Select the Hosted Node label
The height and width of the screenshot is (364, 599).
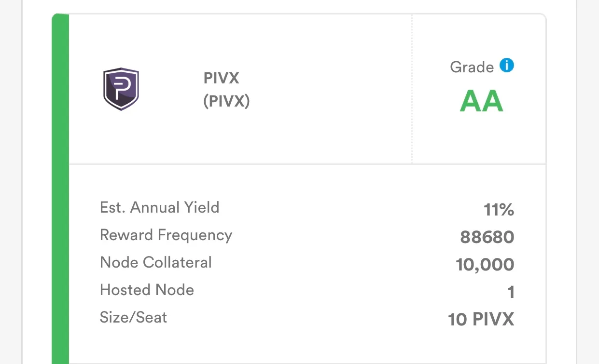point(147,290)
